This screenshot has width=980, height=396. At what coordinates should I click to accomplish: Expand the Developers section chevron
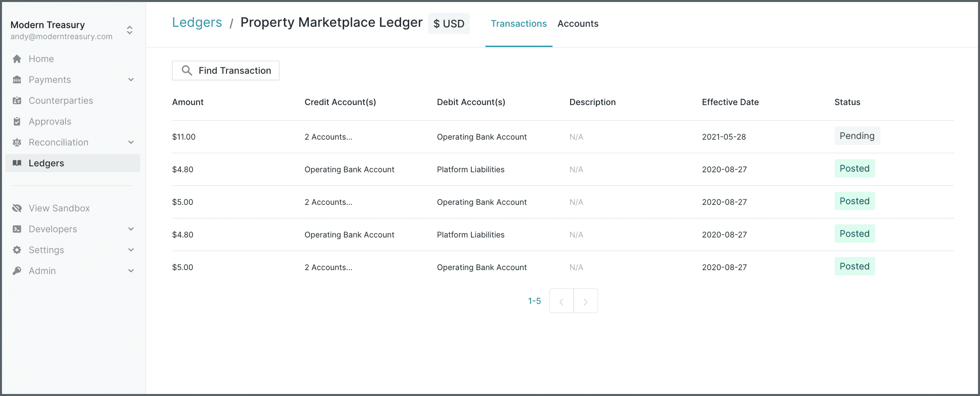[x=131, y=229]
